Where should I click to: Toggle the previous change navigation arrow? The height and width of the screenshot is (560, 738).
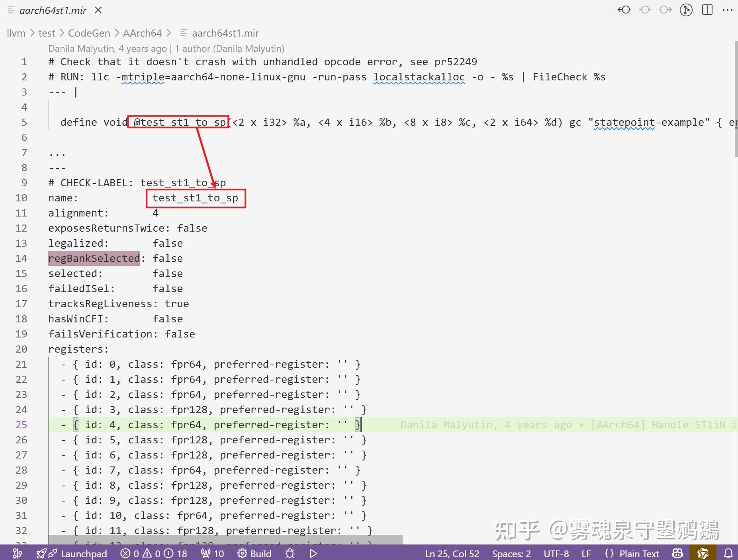(x=645, y=10)
